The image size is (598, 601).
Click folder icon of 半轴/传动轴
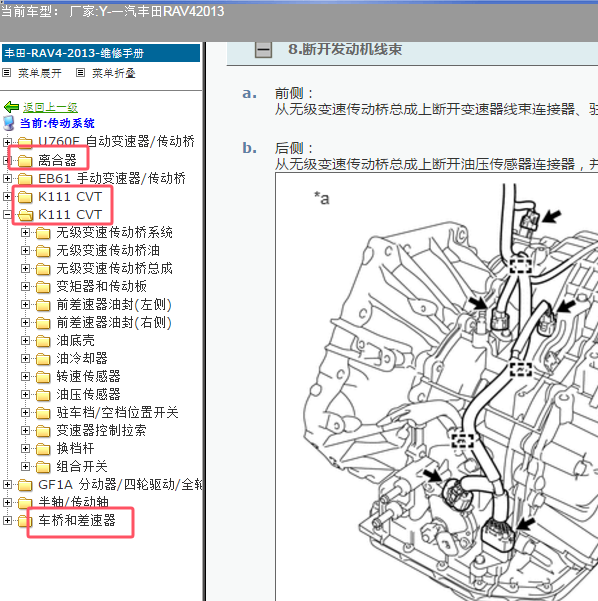25,502
